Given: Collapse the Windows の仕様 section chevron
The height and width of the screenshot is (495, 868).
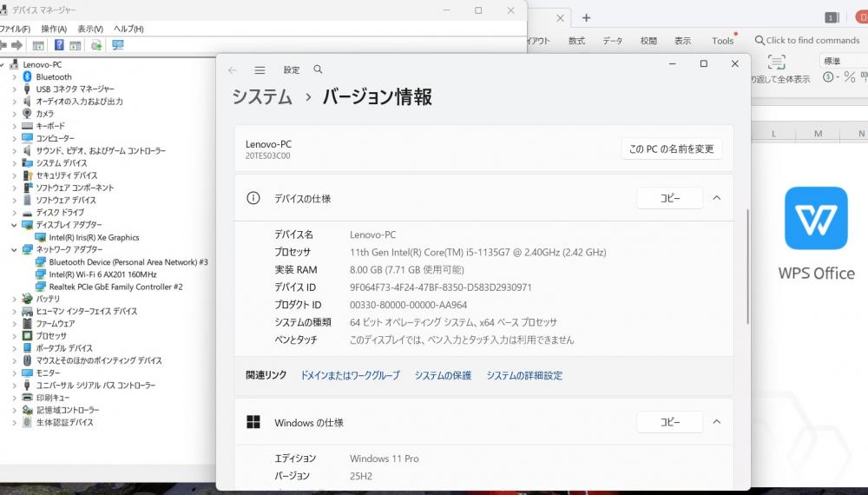Looking at the screenshot, I should 716,422.
